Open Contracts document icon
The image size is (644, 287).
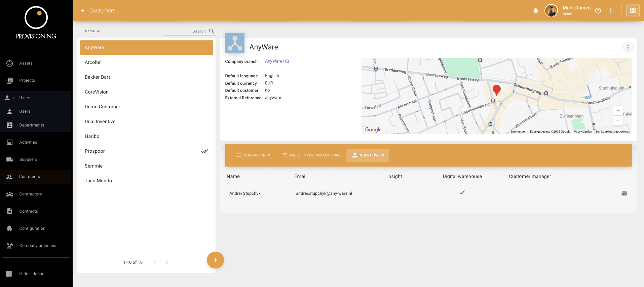(x=10, y=211)
